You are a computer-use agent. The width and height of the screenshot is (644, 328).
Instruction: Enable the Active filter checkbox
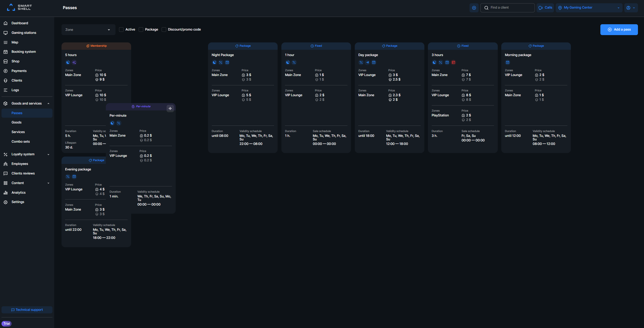[121, 30]
